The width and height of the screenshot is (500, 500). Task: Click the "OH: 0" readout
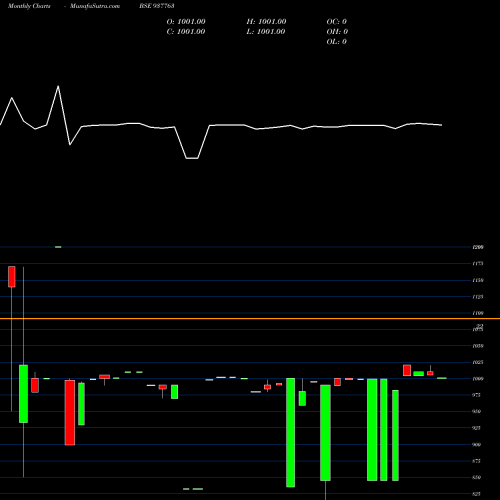[x=337, y=32]
